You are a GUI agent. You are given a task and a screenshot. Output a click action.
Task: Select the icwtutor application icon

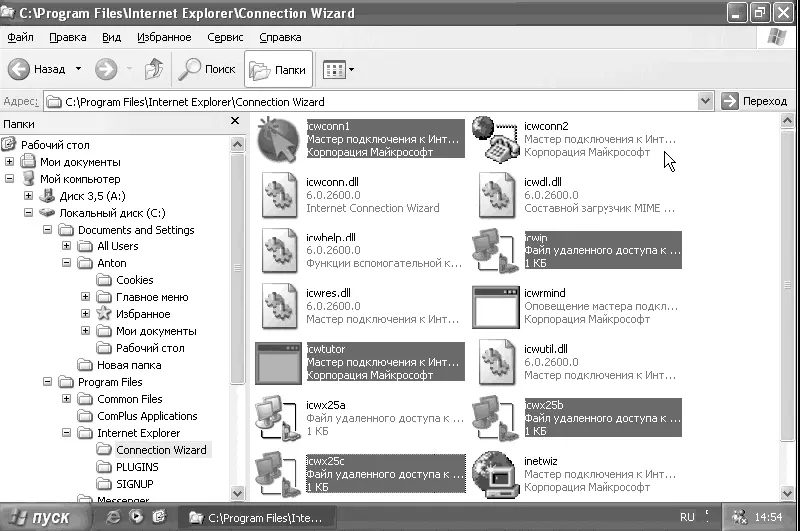coord(278,363)
